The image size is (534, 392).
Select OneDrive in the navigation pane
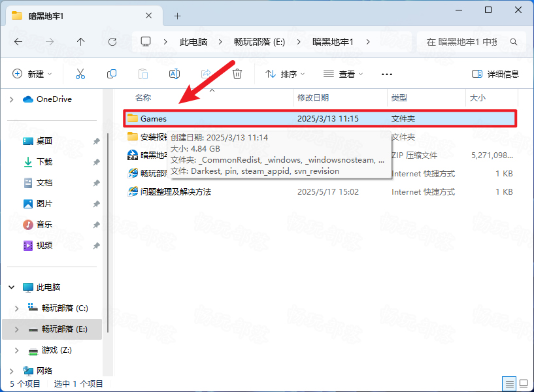pyautogui.click(x=54, y=99)
